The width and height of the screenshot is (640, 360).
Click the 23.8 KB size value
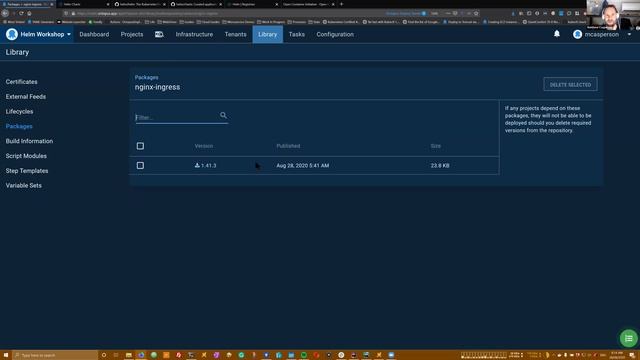440,165
